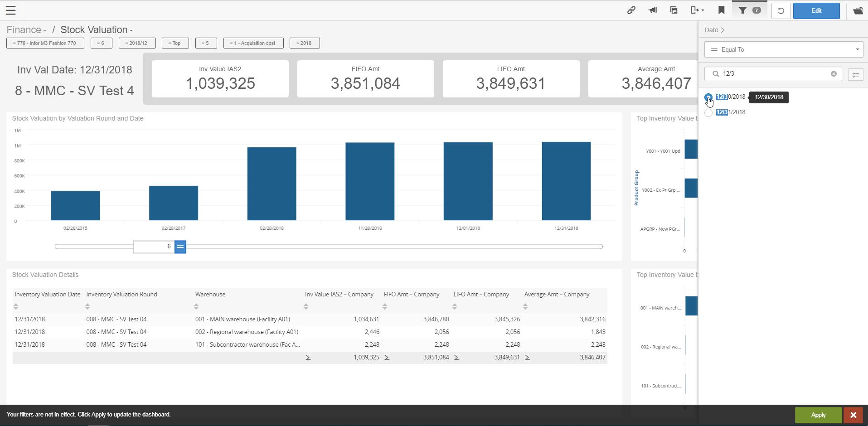The width and height of the screenshot is (868, 426).
Task: Click the '= 770 - Infor M3 Fashion 770' filter chip
Action: click(45, 43)
